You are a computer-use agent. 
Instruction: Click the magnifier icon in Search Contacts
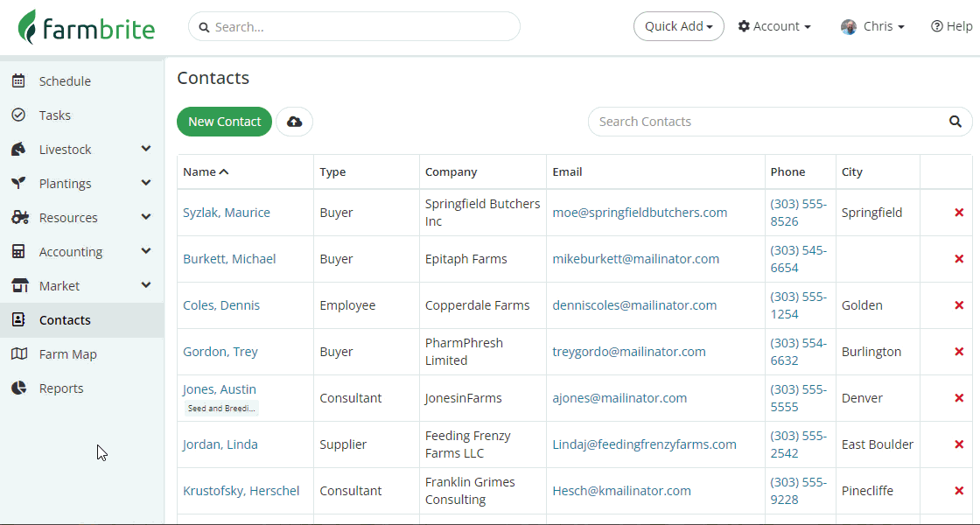(x=955, y=122)
